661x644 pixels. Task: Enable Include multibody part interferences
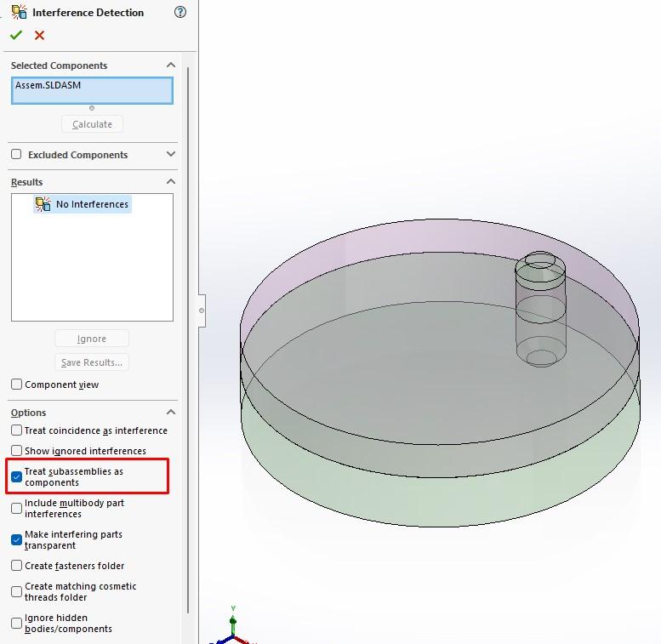click(x=16, y=508)
